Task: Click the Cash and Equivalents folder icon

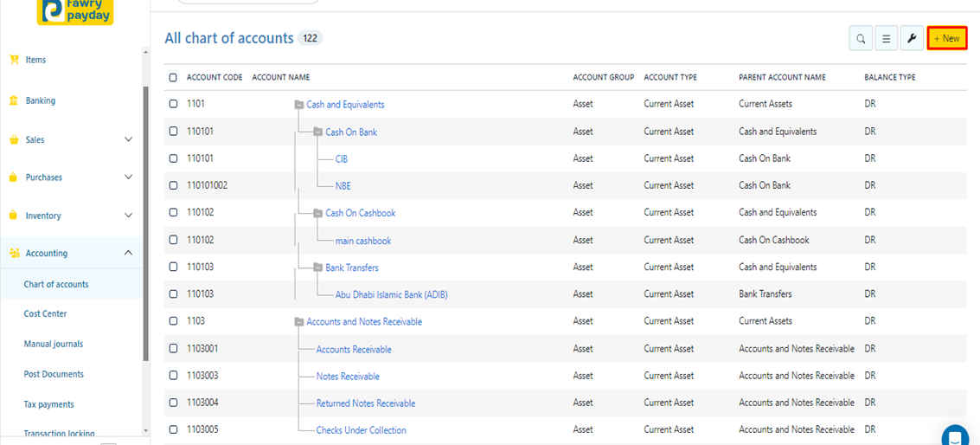Action: point(298,105)
